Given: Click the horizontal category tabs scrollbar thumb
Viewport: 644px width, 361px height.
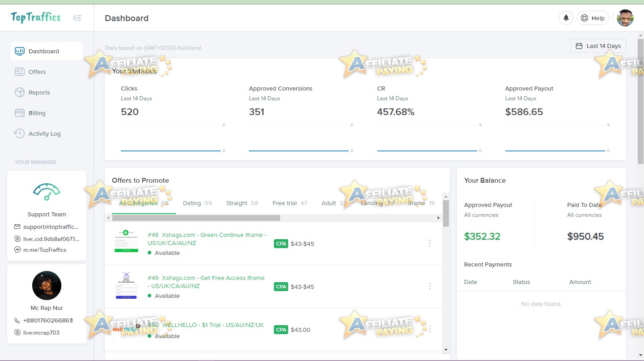Looking at the screenshot, I should point(196,218).
